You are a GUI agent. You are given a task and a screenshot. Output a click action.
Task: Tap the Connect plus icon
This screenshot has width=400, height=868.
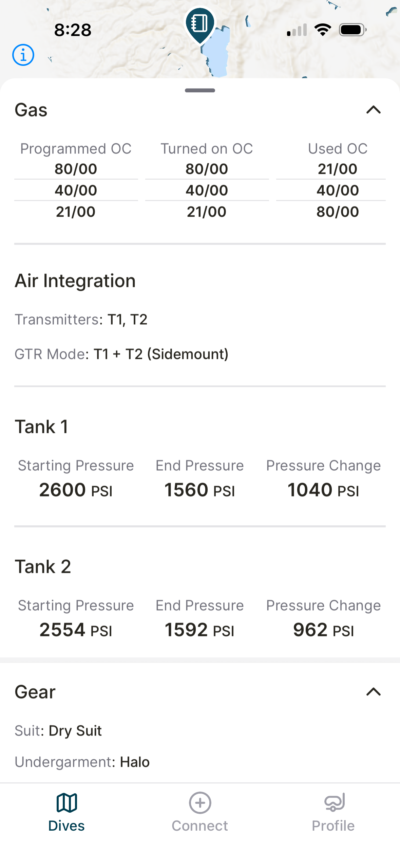coord(200,802)
